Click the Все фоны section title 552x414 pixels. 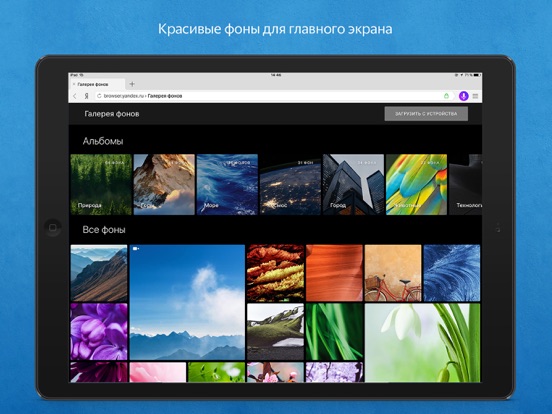[104, 230]
